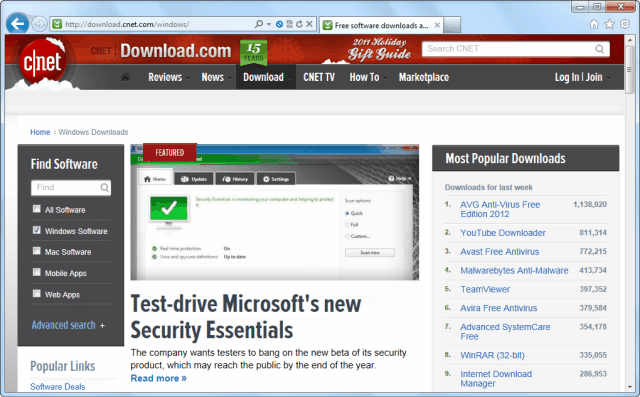Check the All Software checkbox
The width and height of the screenshot is (640, 397).
[37, 209]
